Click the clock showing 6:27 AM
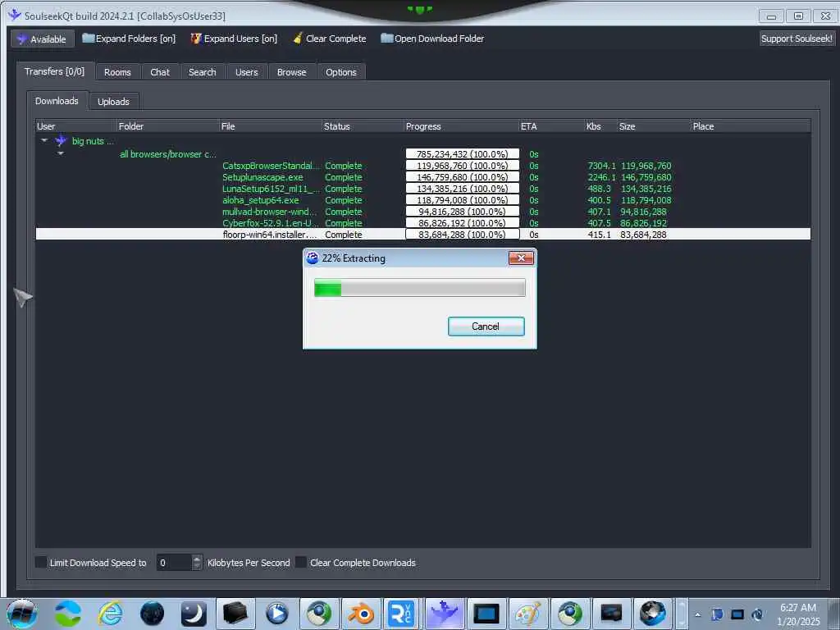840x630 pixels. coord(797,608)
